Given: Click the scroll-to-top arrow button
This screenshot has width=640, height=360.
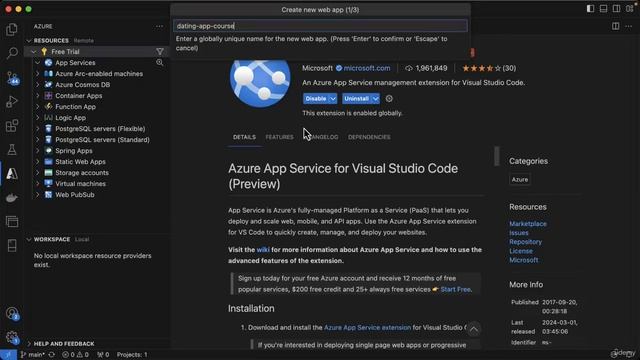Looking at the screenshot, I should pos(474,329).
